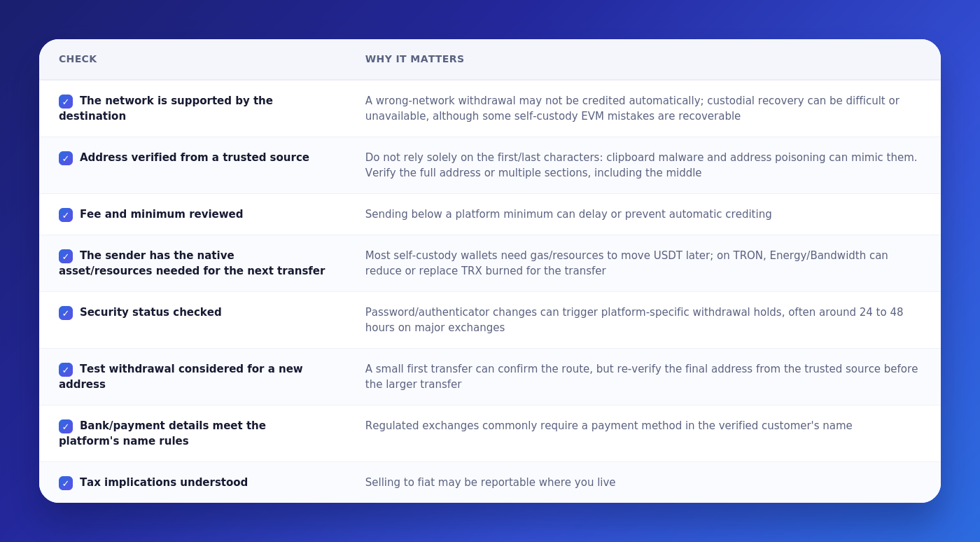
Task: Click the CHECK column header
Action: 78,59
